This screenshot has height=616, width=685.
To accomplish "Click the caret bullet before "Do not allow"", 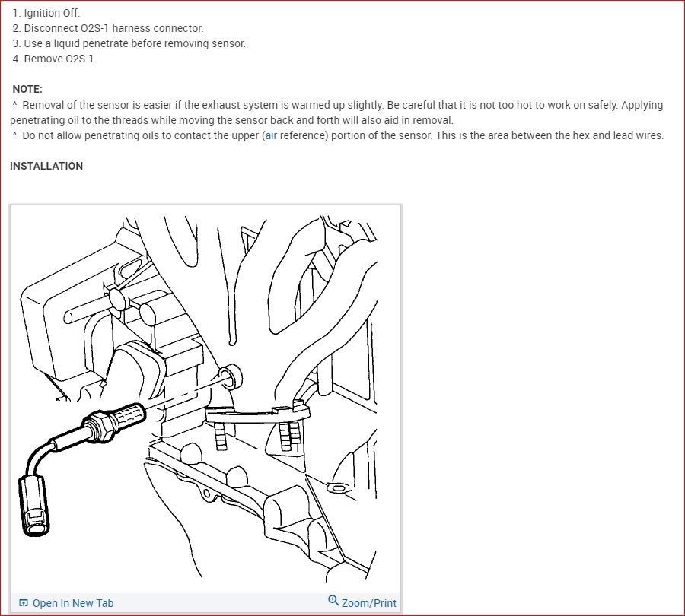I will pyautogui.click(x=15, y=135).
